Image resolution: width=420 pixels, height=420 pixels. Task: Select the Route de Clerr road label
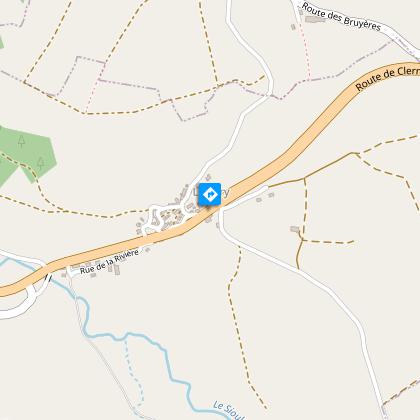[x=387, y=78]
